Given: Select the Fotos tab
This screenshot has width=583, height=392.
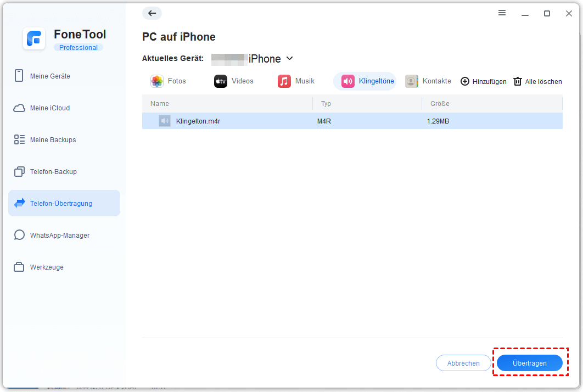Looking at the screenshot, I should coord(169,81).
